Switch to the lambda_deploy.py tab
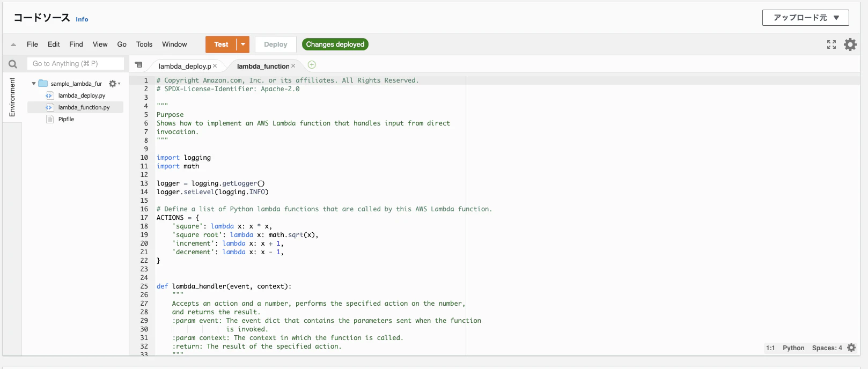This screenshot has height=369, width=868. tap(185, 67)
